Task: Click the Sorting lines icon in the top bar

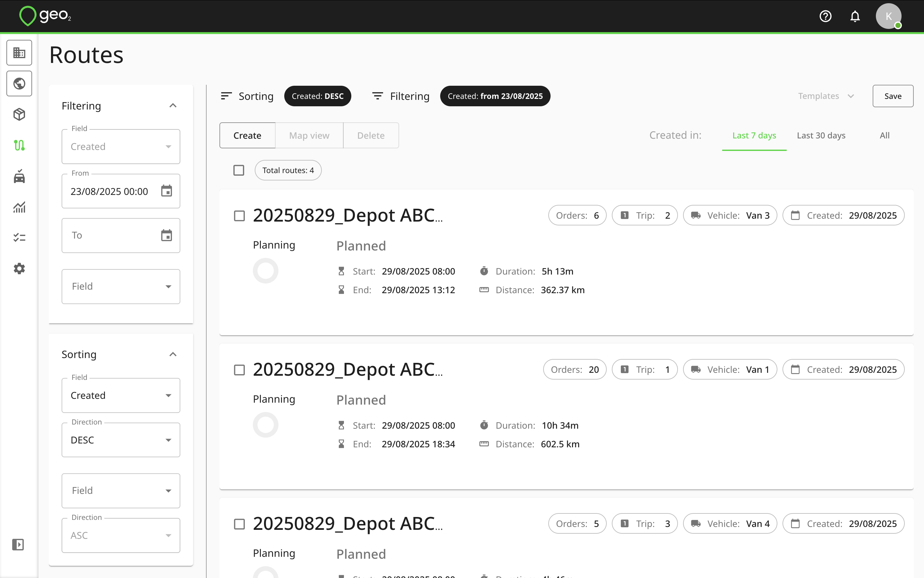Action: click(x=226, y=96)
